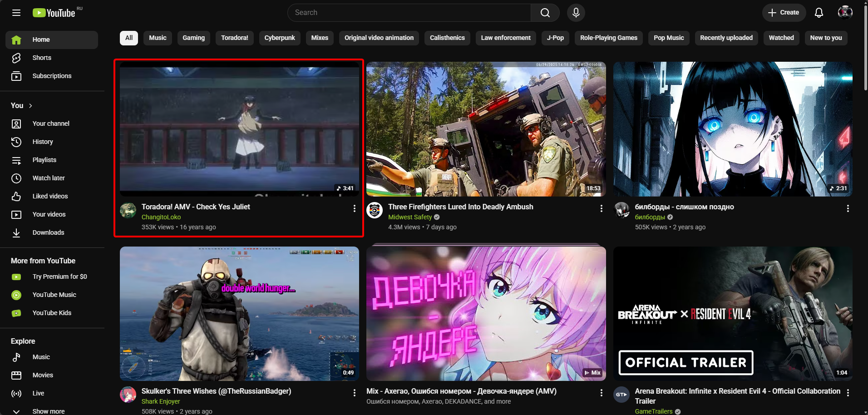Open Subscriptions in the sidebar
Screen dimensions: 868x415
coord(52,76)
